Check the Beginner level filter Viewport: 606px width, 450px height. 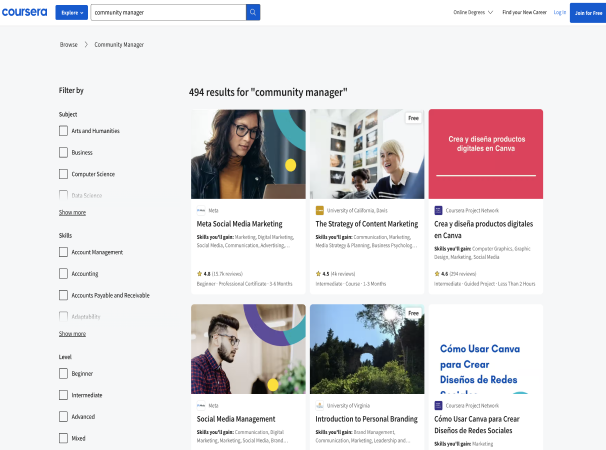[63, 373]
